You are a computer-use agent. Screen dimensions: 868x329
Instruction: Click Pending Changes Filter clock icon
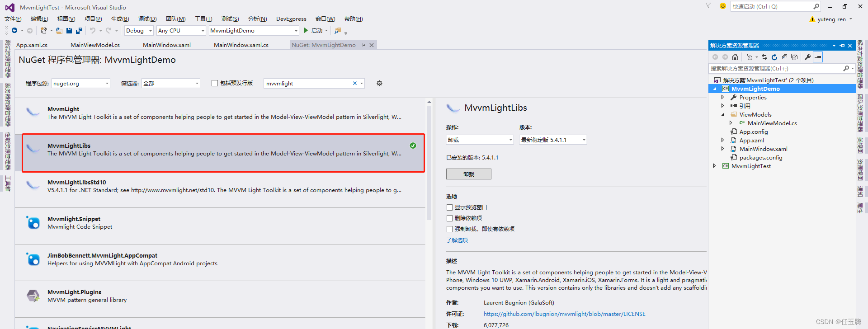coord(750,57)
